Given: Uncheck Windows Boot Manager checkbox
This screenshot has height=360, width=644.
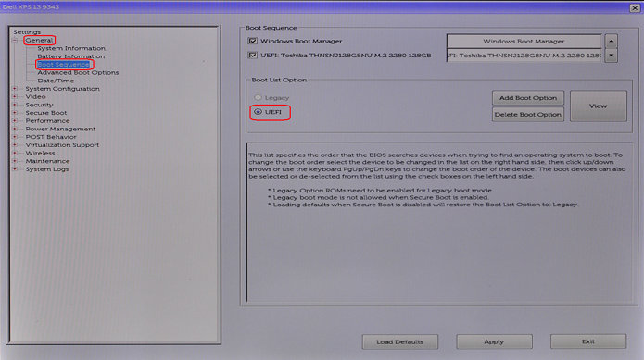Looking at the screenshot, I should click(x=253, y=41).
